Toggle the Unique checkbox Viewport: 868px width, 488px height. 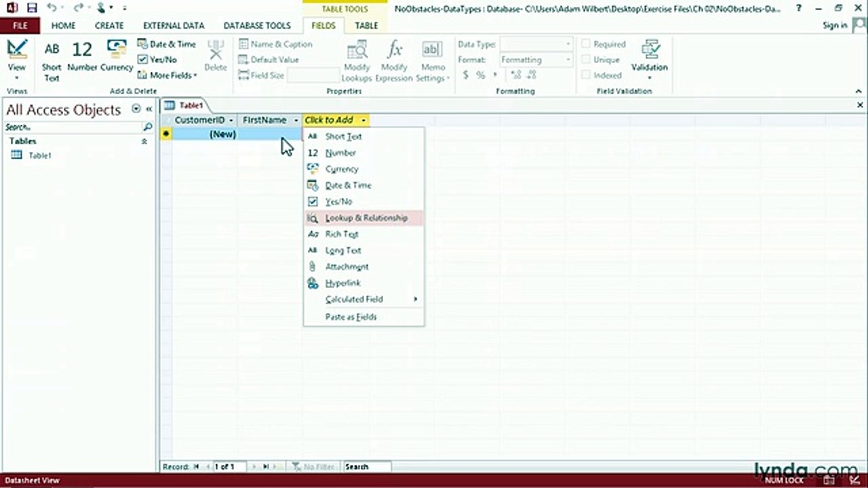(586, 60)
